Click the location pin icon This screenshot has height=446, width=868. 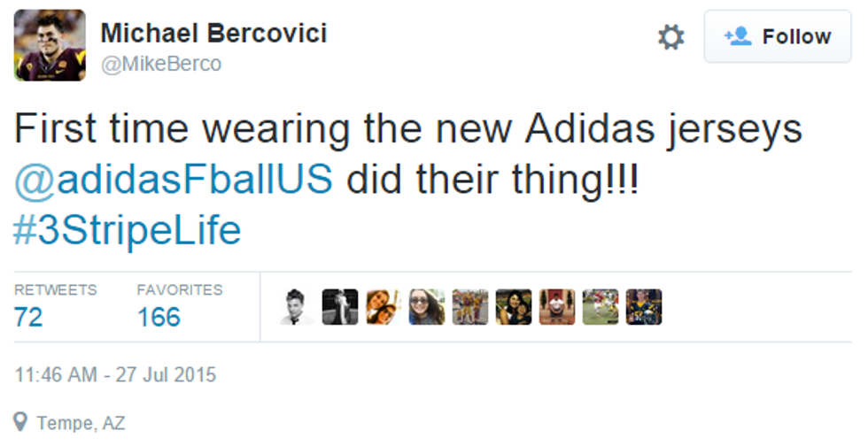click(21, 422)
